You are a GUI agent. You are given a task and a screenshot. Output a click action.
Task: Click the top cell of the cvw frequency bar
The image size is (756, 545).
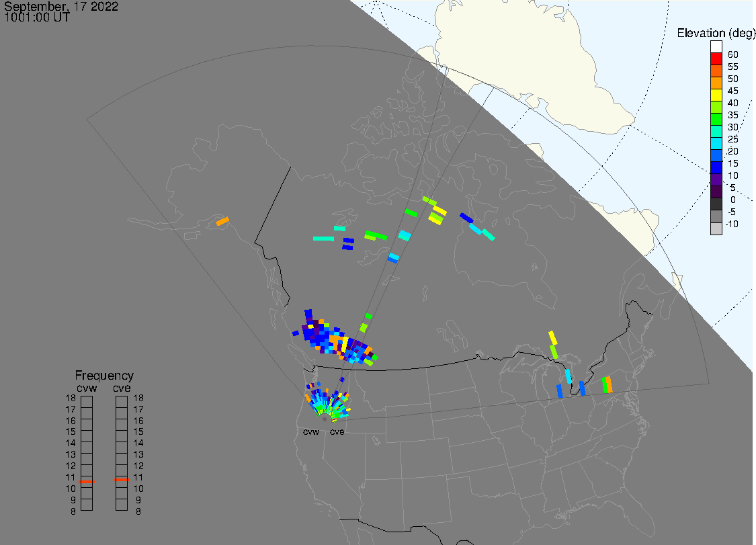87,402
